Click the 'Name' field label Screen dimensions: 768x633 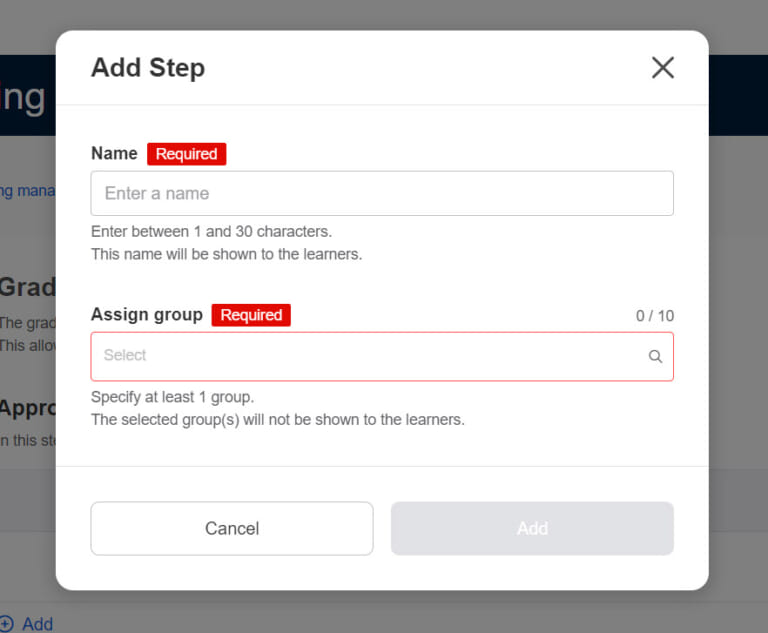point(114,154)
